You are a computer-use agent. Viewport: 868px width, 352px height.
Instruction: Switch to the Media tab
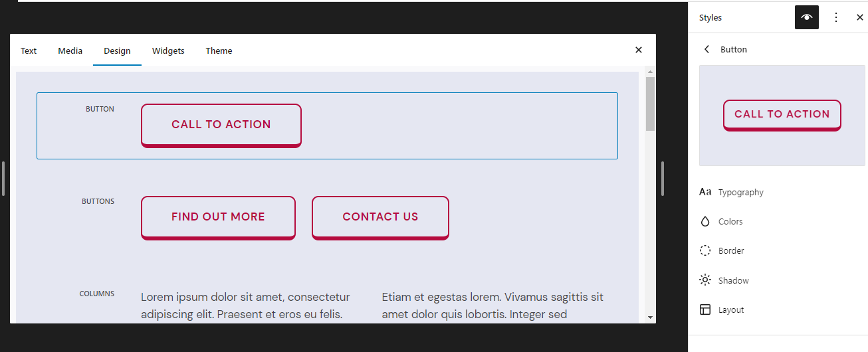coord(70,50)
